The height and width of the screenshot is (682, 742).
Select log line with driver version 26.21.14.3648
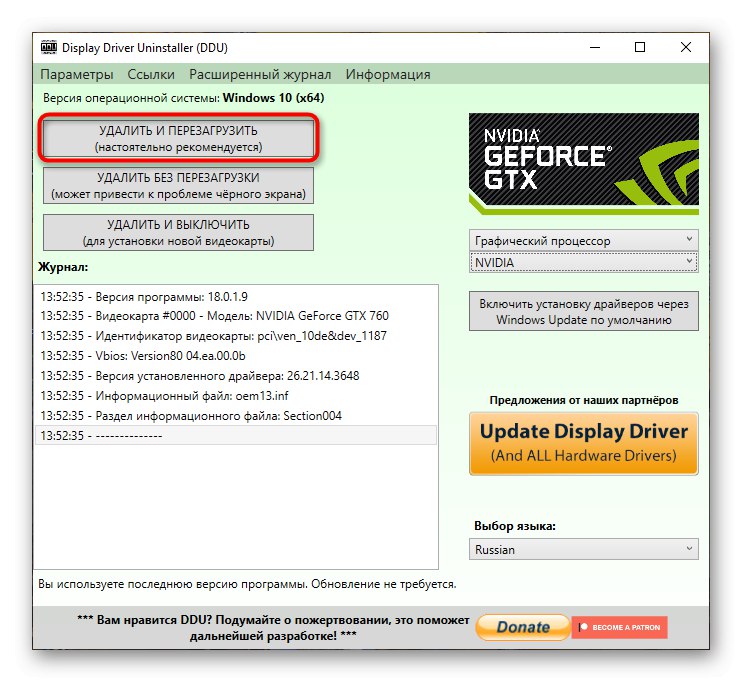[x=236, y=376]
